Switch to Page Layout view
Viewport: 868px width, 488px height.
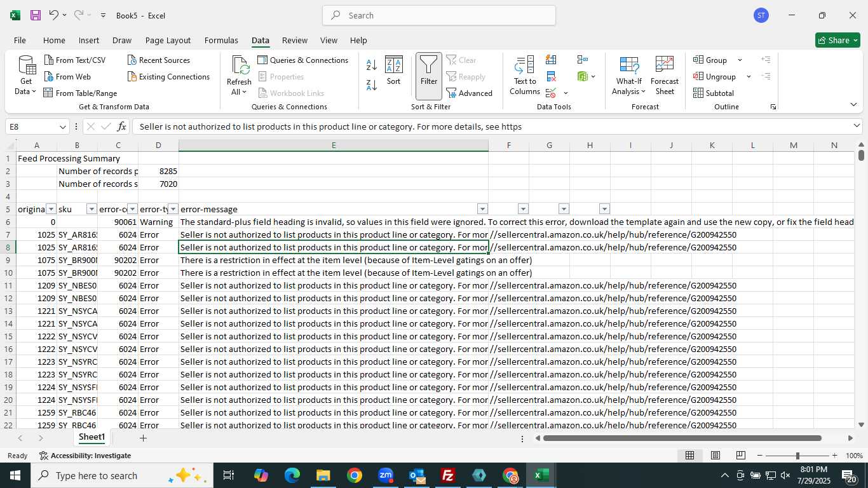coord(715,456)
